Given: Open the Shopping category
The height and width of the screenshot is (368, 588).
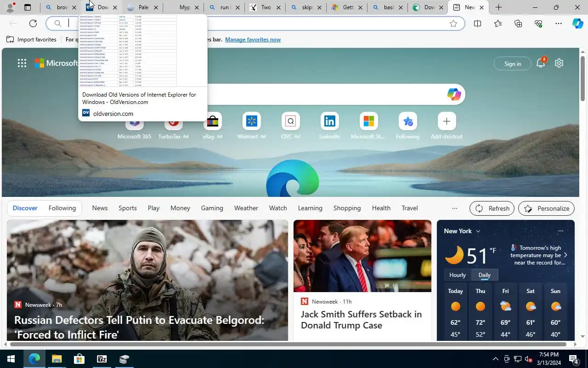Looking at the screenshot, I should click(x=347, y=208).
